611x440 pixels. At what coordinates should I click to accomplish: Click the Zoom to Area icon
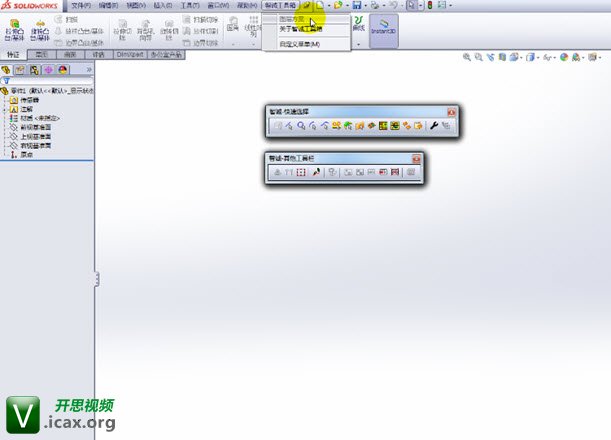pyautogui.click(x=479, y=57)
